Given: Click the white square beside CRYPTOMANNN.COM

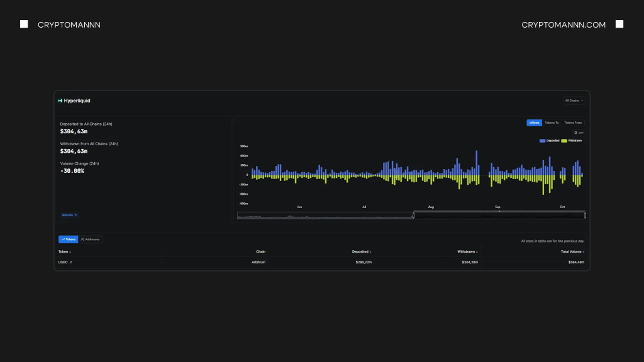Looking at the screenshot, I should click(619, 25).
